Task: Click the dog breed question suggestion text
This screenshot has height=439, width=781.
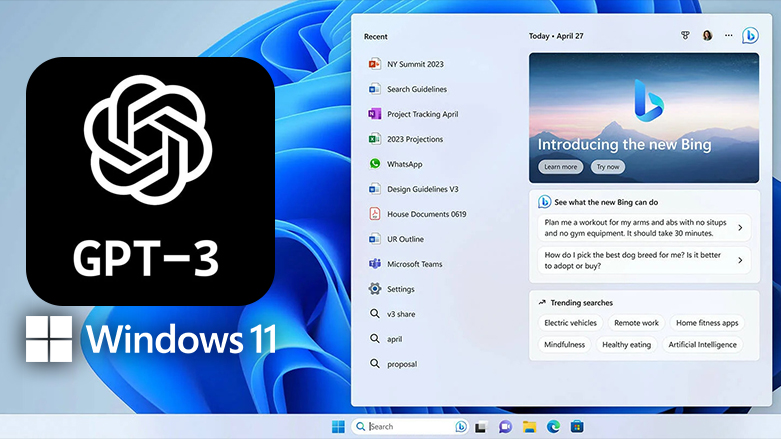Action: pos(633,260)
